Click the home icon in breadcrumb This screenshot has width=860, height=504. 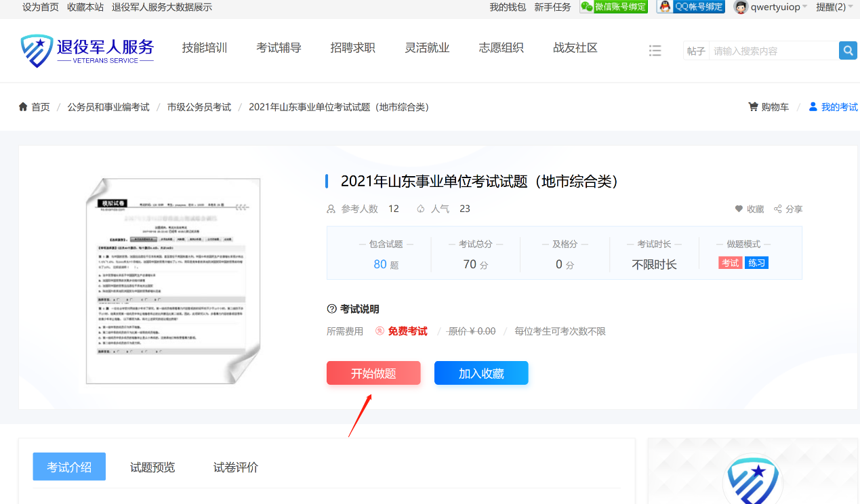pos(23,107)
